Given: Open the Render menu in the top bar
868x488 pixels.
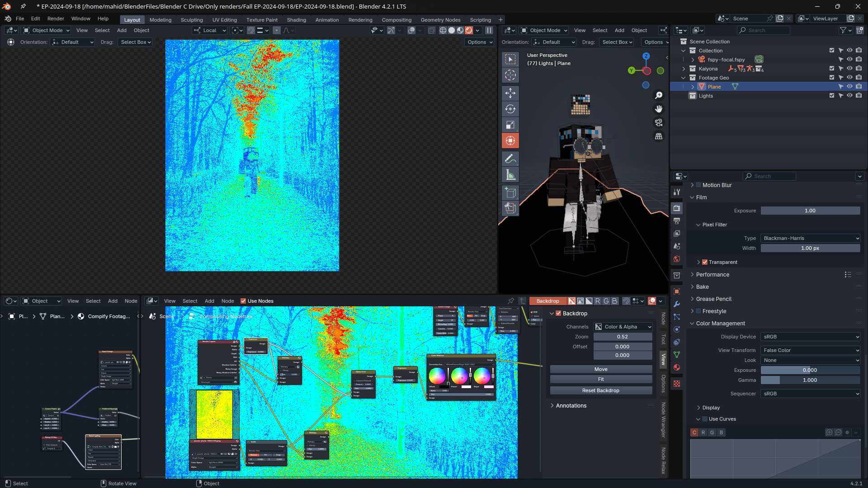Looking at the screenshot, I should coord(56,19).
